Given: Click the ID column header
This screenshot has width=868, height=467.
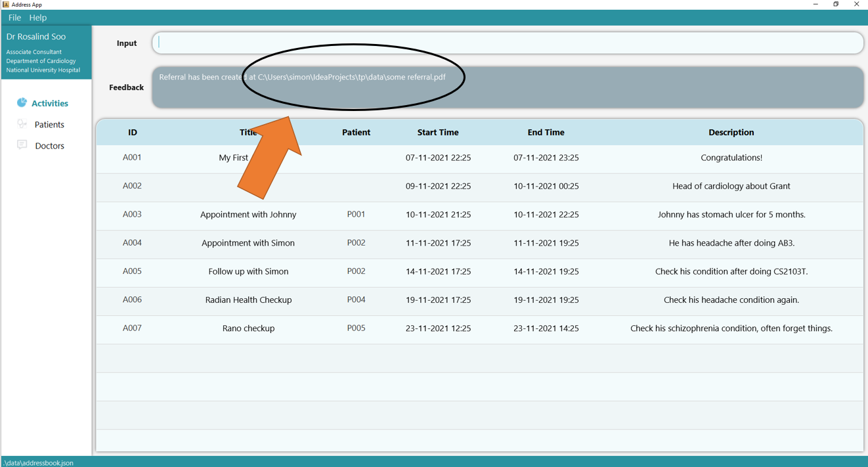Looking at the screenshot, I should (x=133, y=132).
